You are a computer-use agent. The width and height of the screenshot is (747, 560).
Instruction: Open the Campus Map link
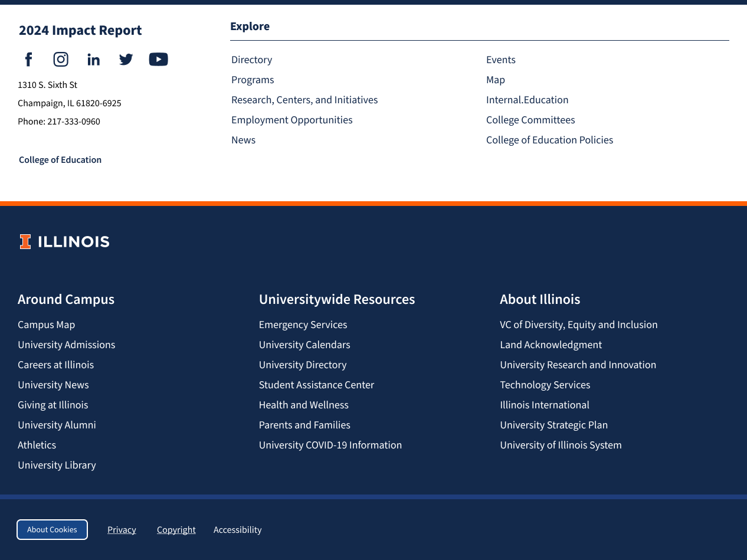click(x=46, y=325)
